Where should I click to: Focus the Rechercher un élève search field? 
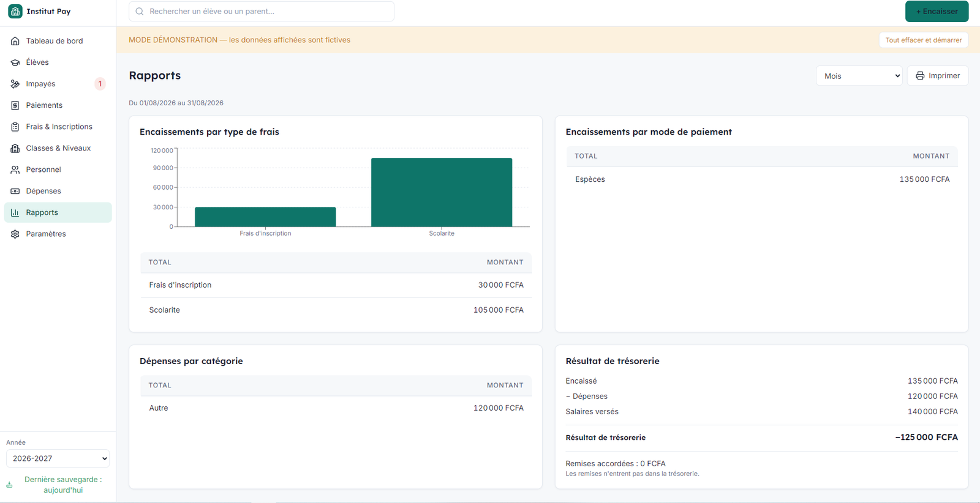click(x=262, y=11)
